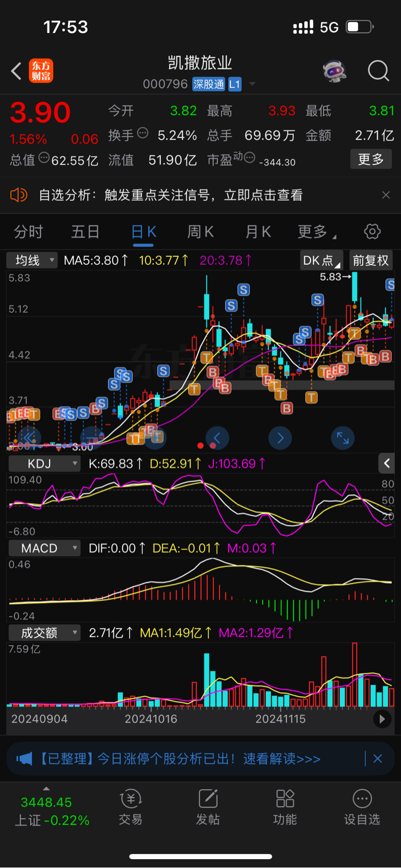The image size is (401, 868).
Task: Open 发帖 post icon
Action: [208, 807]
